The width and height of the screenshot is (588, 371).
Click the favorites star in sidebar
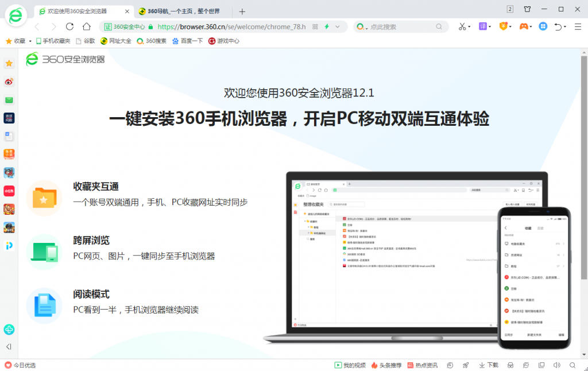click(9, 63)
